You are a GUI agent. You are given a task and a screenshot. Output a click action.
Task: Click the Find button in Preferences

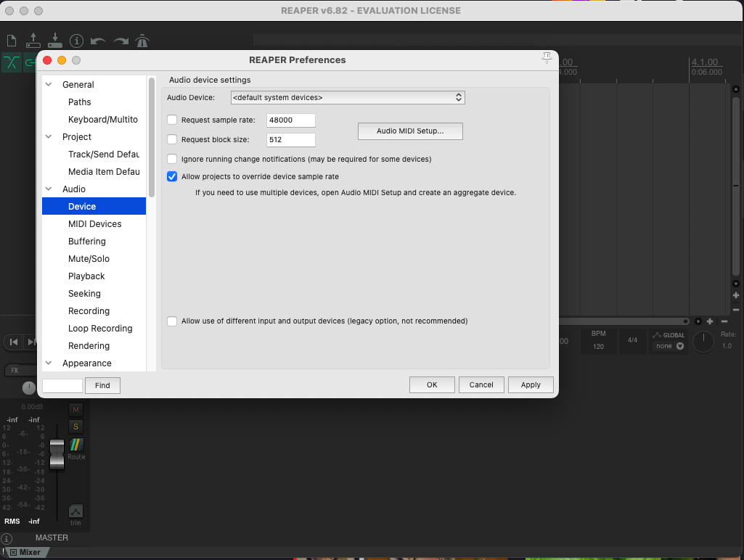[x=102, y=385]
